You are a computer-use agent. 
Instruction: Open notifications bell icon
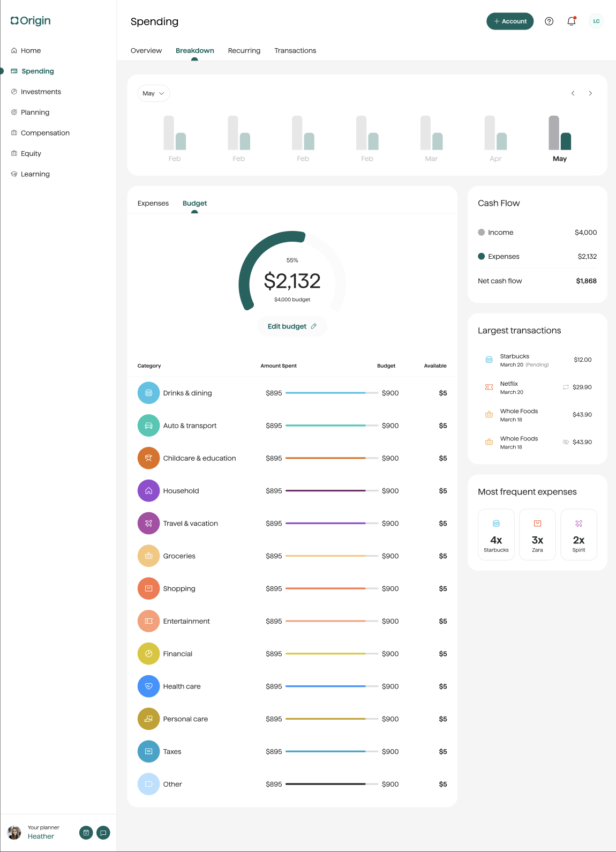(572, 21)
